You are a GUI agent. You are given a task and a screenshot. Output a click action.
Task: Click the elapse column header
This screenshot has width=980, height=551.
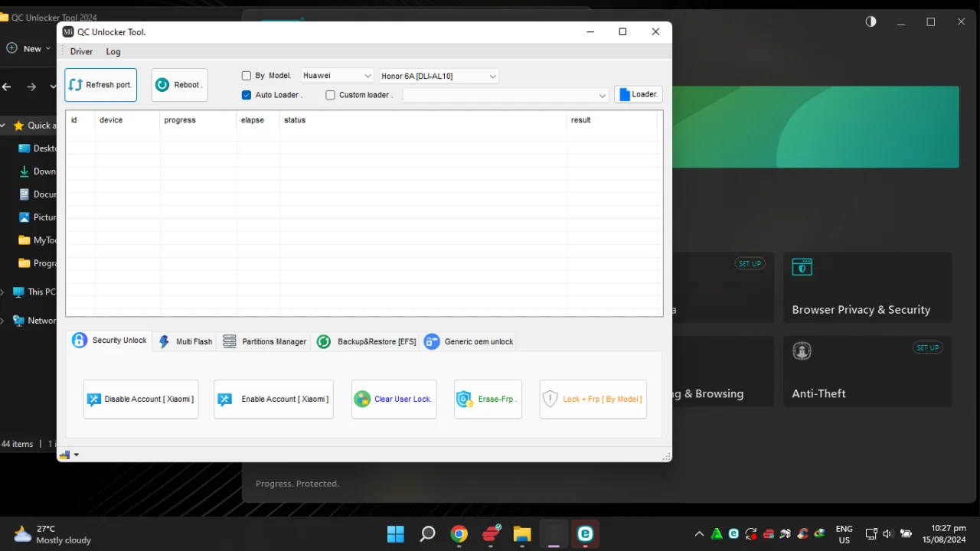click(258, 120)
